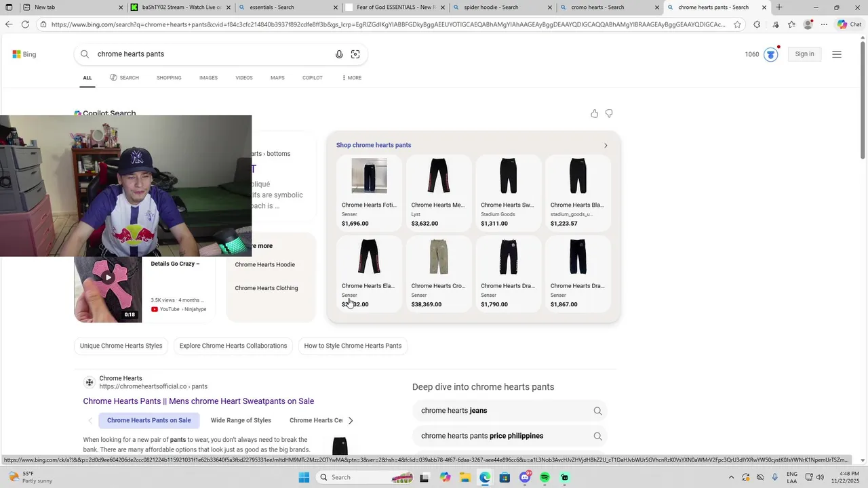Open the Bing logo home link
This screenshot has height=488, width=868.
point(24,54)
